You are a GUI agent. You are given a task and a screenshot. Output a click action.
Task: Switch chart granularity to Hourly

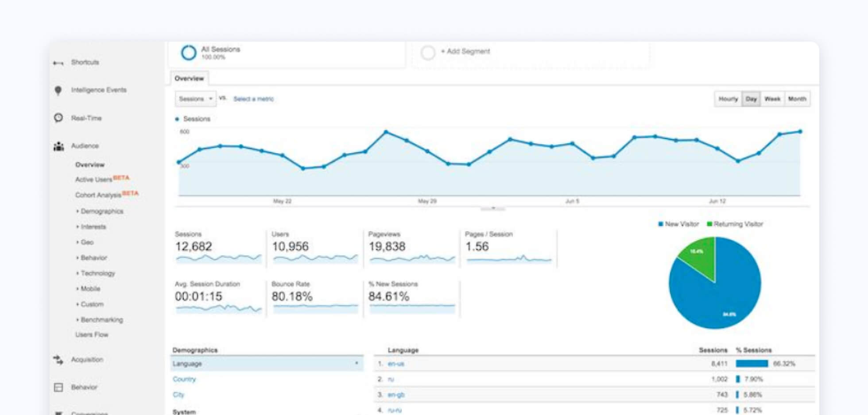728,99
